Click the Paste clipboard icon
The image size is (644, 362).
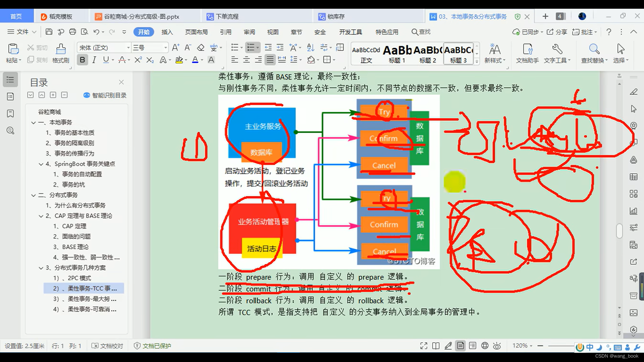[13, 49]
